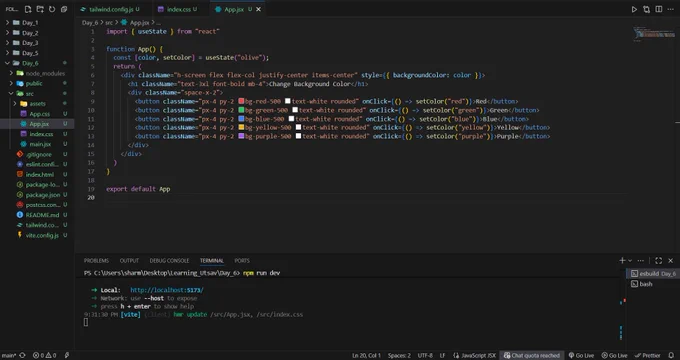Open the terminal launch profile dropdown arrow
Viewport: 680px width, 360px height.
[630, 261]
